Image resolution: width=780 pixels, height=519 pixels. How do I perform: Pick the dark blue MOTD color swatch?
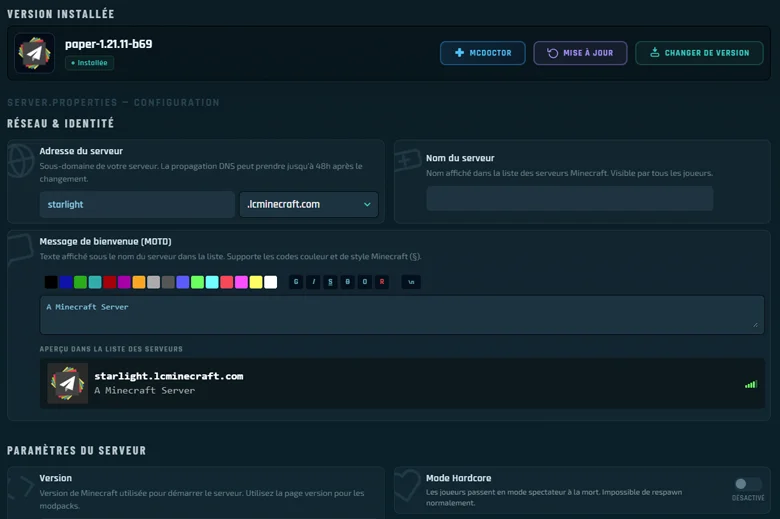click(66, 282)
